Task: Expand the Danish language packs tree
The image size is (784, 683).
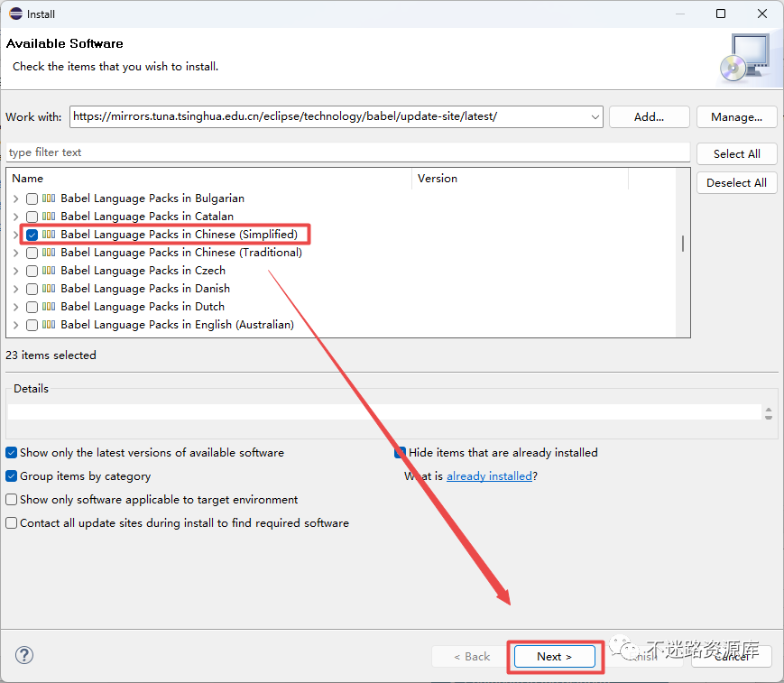Action: pyautogui.click(x=16, y=289)
